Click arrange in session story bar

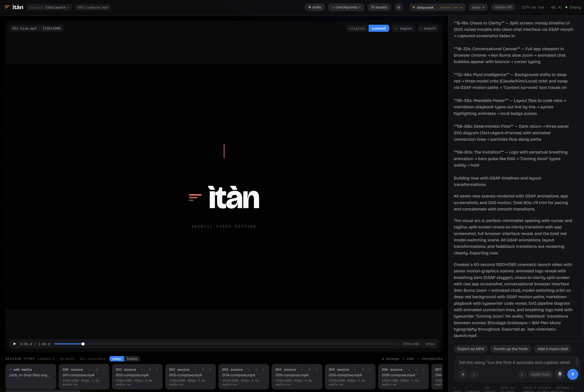click(x=391, y=359)
